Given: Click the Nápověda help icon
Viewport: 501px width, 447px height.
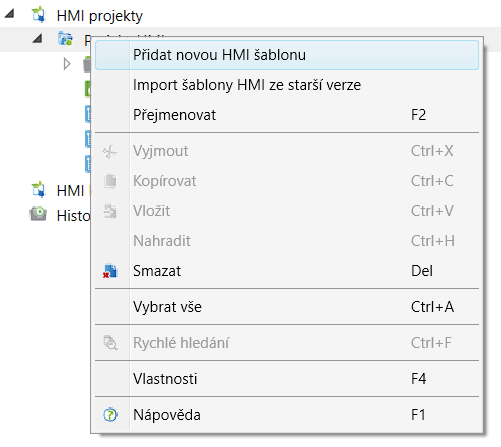Looking at the screenshot, I should [110, 415].
